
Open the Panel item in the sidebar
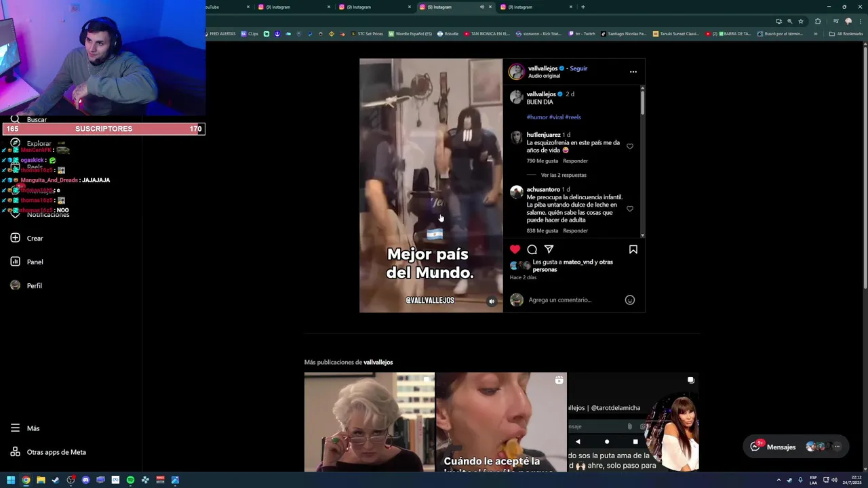(27, 262)
